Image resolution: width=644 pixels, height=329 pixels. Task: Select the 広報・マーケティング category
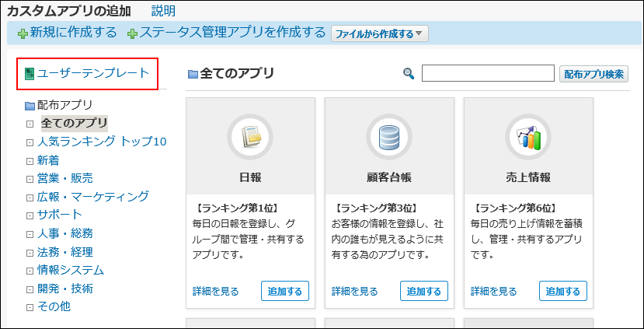click(93, 197)
